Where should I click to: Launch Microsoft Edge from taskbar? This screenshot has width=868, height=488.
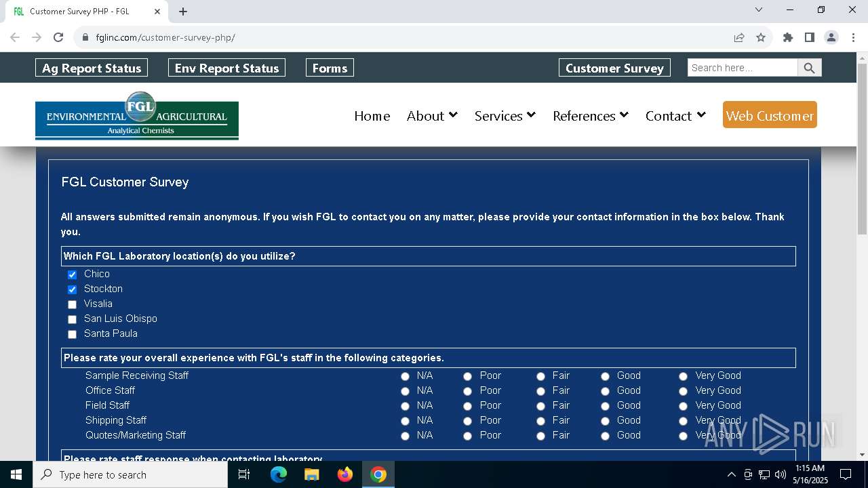279,474
